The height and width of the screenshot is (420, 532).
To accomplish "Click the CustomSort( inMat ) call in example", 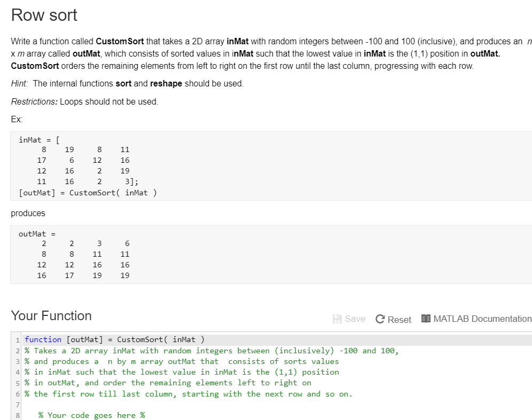I will click(113, 193).
